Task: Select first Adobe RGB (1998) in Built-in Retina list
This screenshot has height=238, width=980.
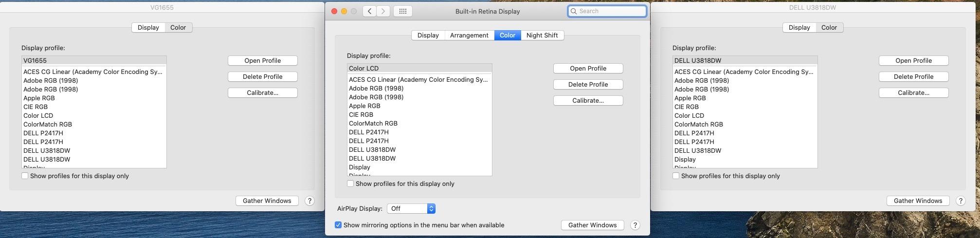Action: (419, 88)
